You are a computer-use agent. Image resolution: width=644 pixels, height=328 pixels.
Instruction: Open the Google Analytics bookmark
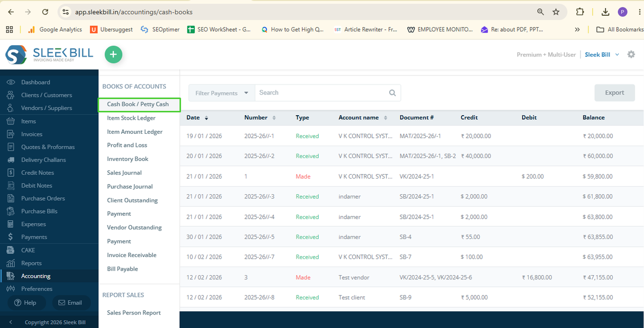pos(54,30)
